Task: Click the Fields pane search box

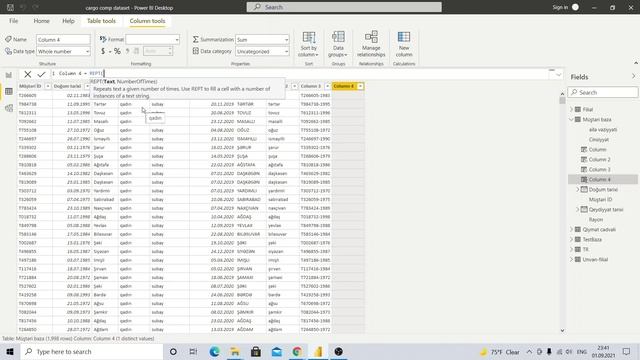Action: point(602,93)
